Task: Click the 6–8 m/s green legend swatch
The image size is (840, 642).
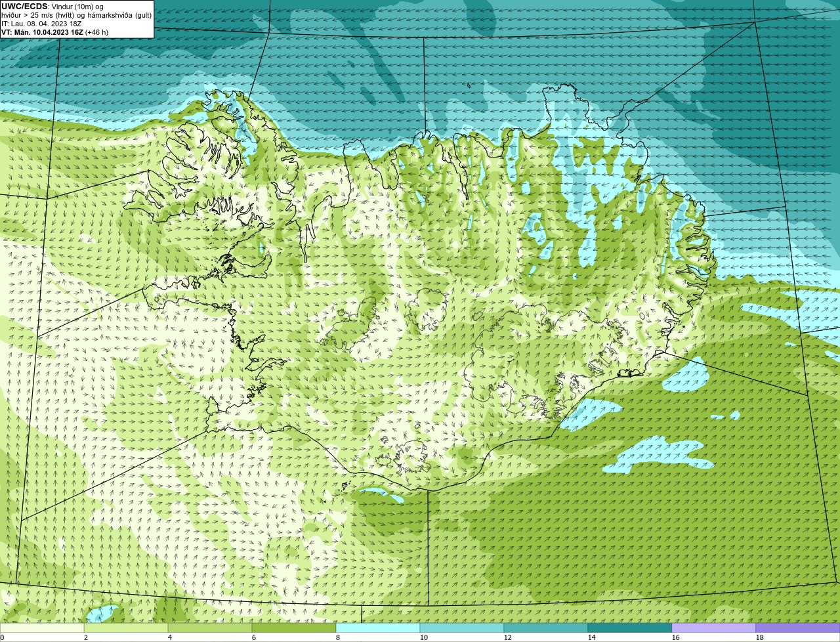Action: pyautogui.click(x=294, y=628)
